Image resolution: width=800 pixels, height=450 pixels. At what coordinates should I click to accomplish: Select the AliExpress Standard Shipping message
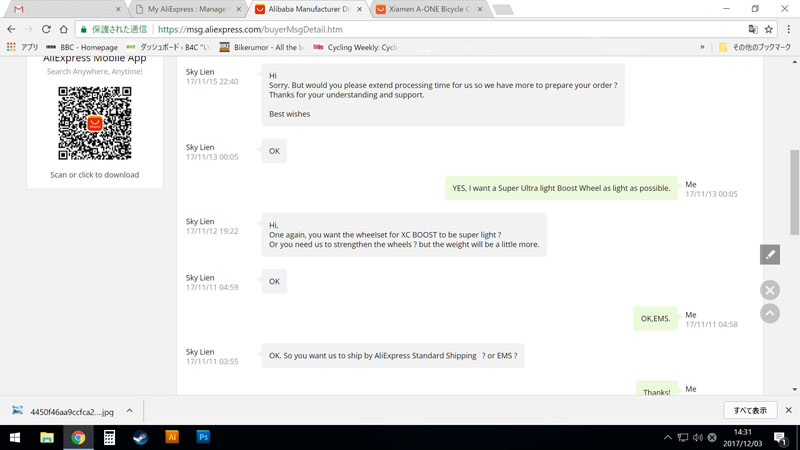click(x=393, y=356)
